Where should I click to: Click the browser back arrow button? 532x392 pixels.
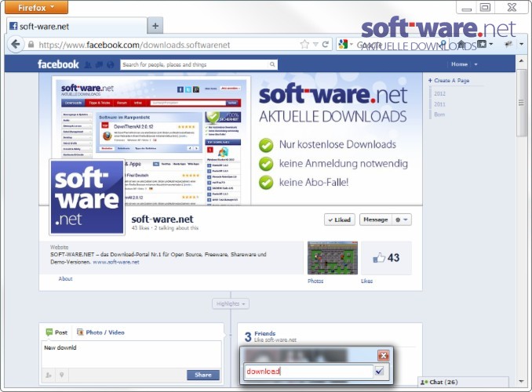[16, 44]
